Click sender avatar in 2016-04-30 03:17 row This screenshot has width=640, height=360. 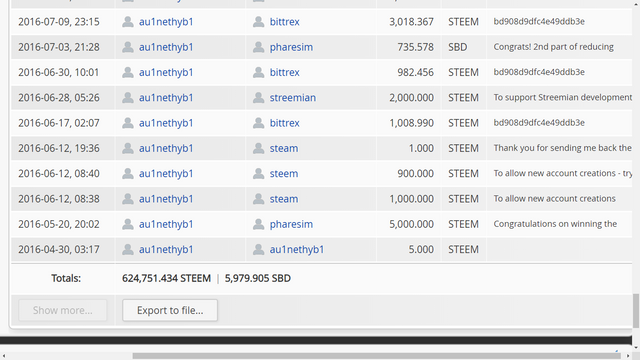(x=128, y=249)
